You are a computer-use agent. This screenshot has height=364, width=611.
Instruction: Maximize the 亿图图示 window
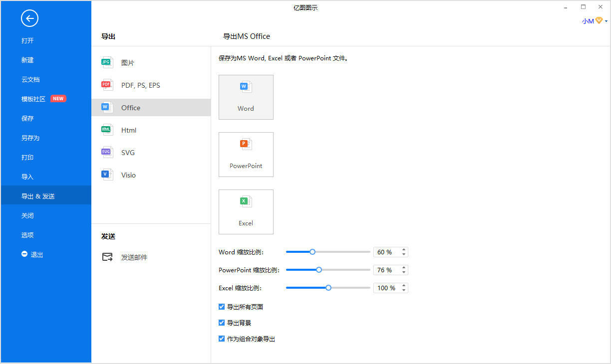pyautogui.click(x=583, y=7)
